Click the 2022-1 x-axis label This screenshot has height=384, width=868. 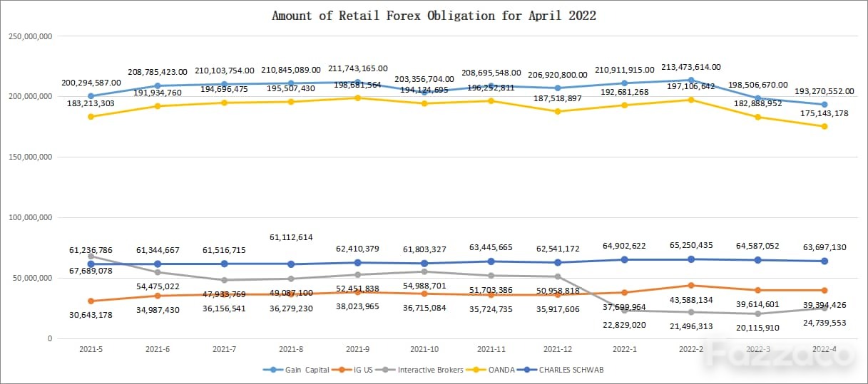click(x=624, y=350)
